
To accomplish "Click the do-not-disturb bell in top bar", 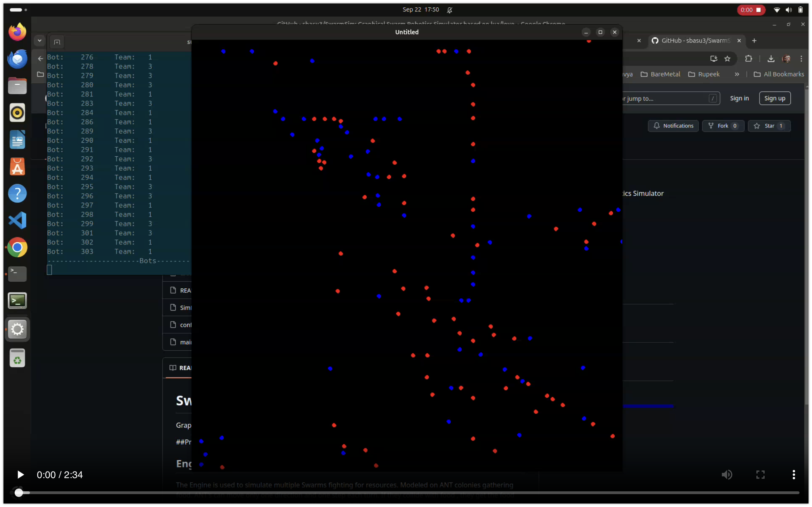I will point(450,10).
